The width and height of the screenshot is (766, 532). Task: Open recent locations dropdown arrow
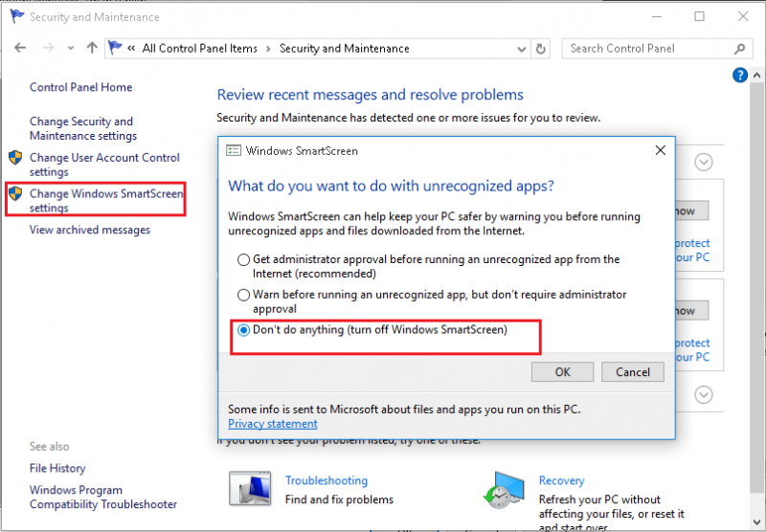point(71,48)
